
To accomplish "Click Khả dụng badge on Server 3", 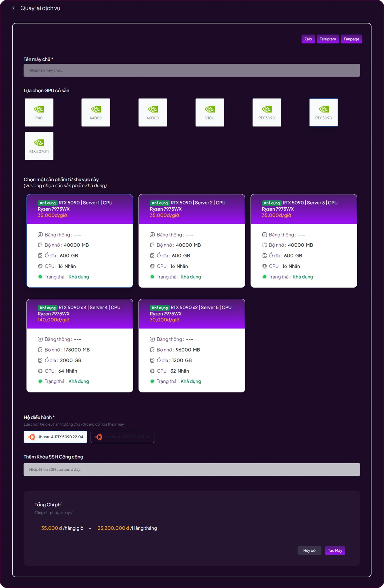I will coord(272,203).
